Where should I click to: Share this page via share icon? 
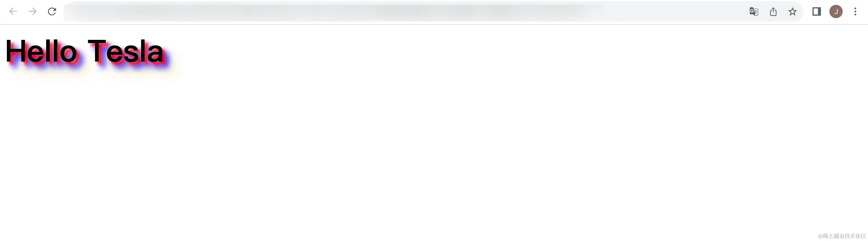773,12
